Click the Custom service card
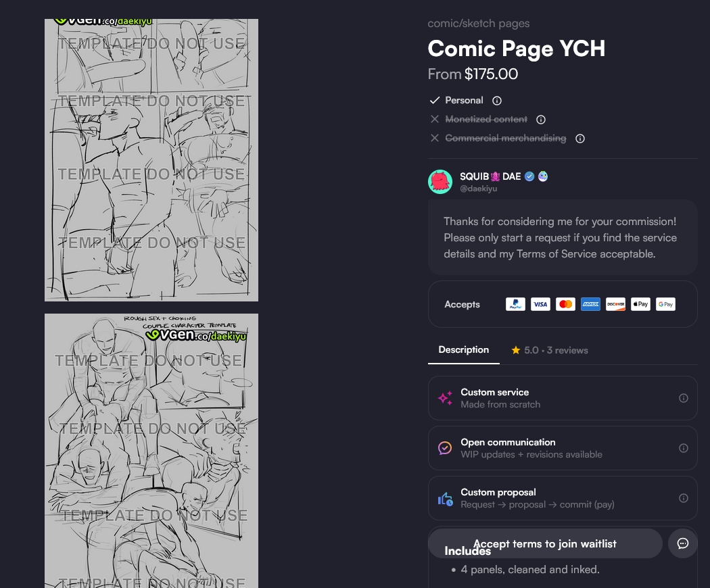This screenshot has width=710, height=588. (x=563, y=398)
